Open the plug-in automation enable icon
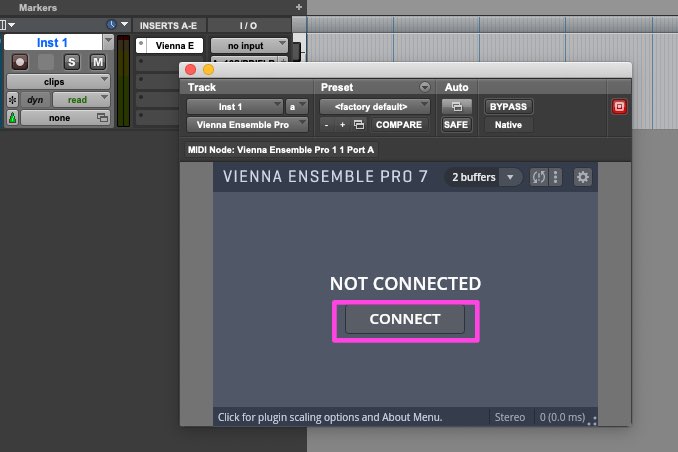This screenshot has width=678, height=452. tap(456, 106)
